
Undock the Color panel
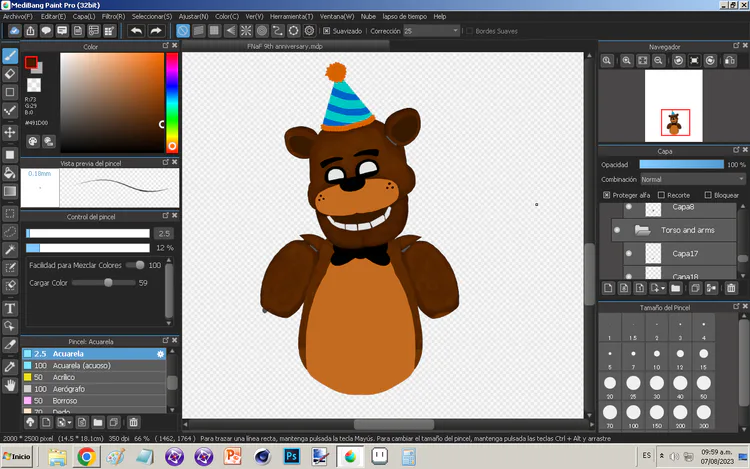pyautogui.click(x=165, y=45)
